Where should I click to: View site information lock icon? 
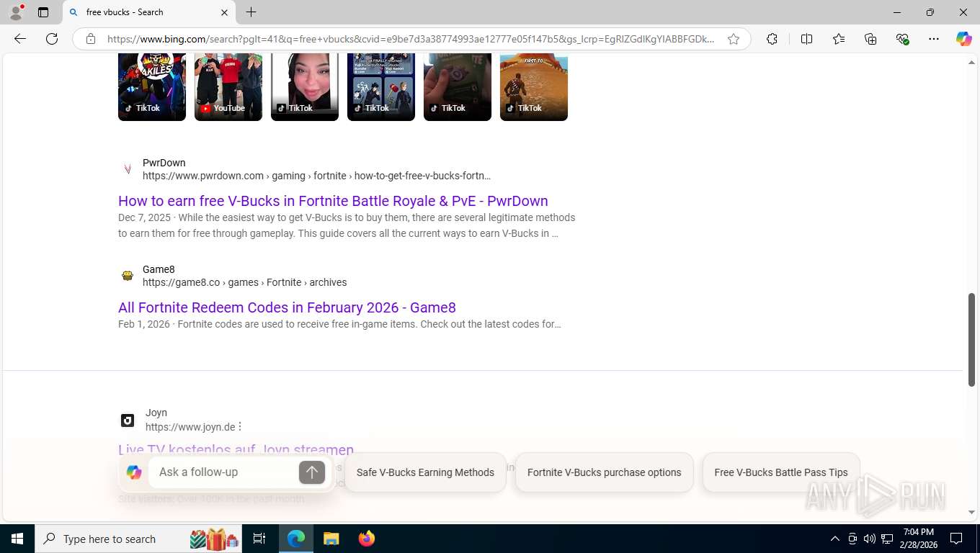coord(91,39)
